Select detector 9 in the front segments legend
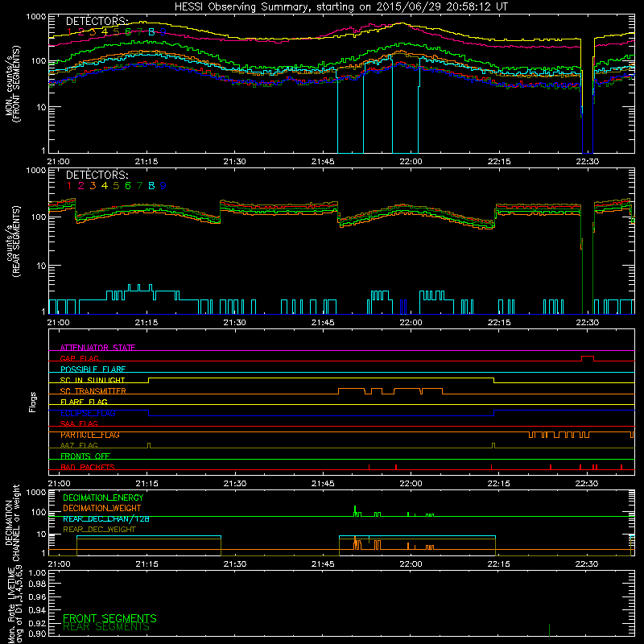The height and width of the screenshot is (644, 644). tap(163, 31)
